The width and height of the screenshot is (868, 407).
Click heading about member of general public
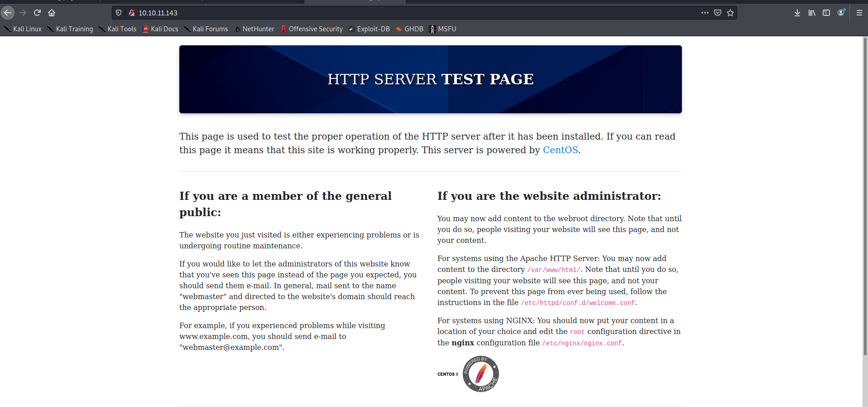[x=285, y=204]
